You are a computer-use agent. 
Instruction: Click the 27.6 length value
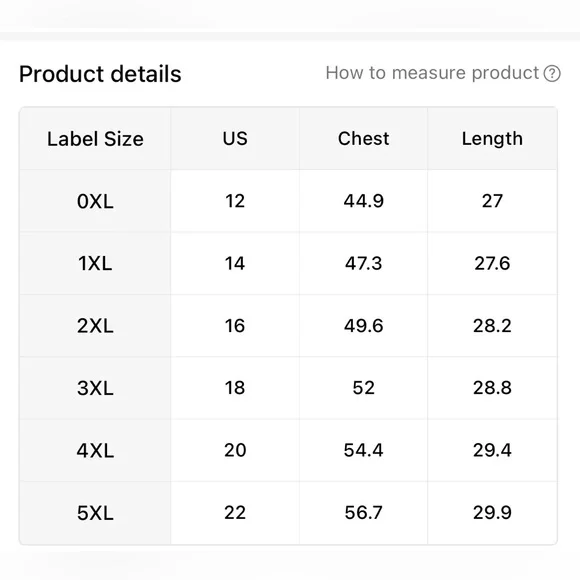point(492,263)
